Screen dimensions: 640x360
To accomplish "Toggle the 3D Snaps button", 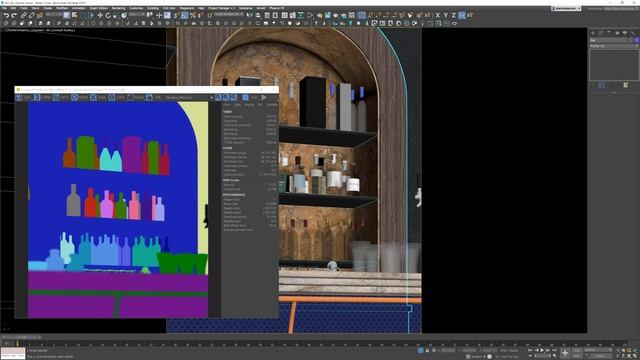I will click(176, 15).
